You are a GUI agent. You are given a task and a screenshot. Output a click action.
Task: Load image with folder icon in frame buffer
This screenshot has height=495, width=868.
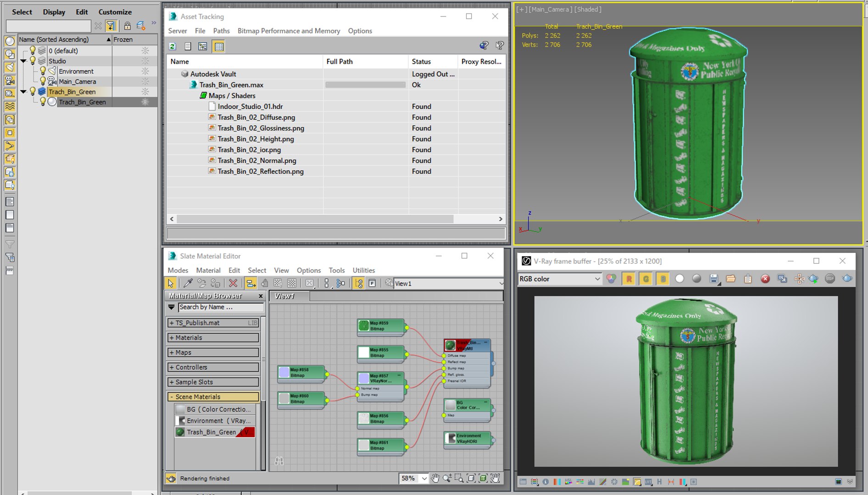(731, 278)
